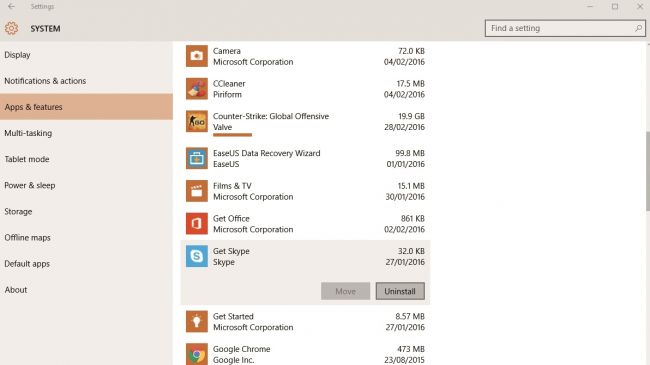This screenshot has height=365, width=650.
Task: Click the Get Skype app icon
Action: (x=196, y=256)
